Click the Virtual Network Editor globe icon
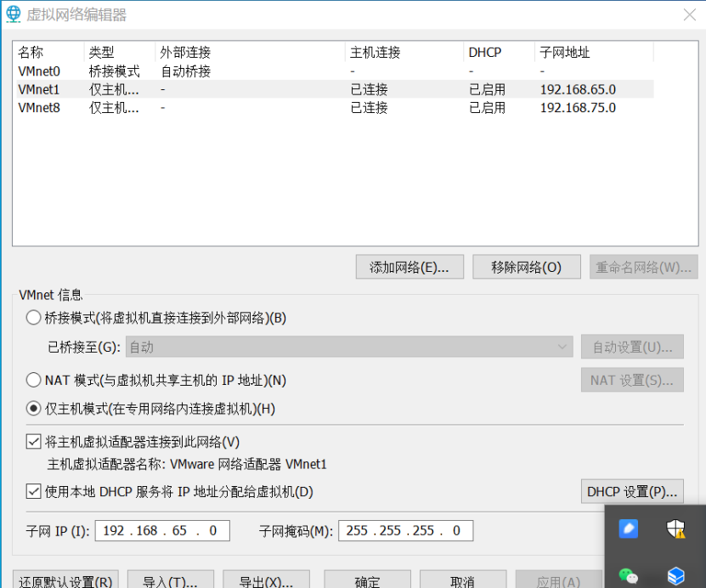The height and width of the screenshot is (588, 706). pyautogui.click(x=14, y=14)
